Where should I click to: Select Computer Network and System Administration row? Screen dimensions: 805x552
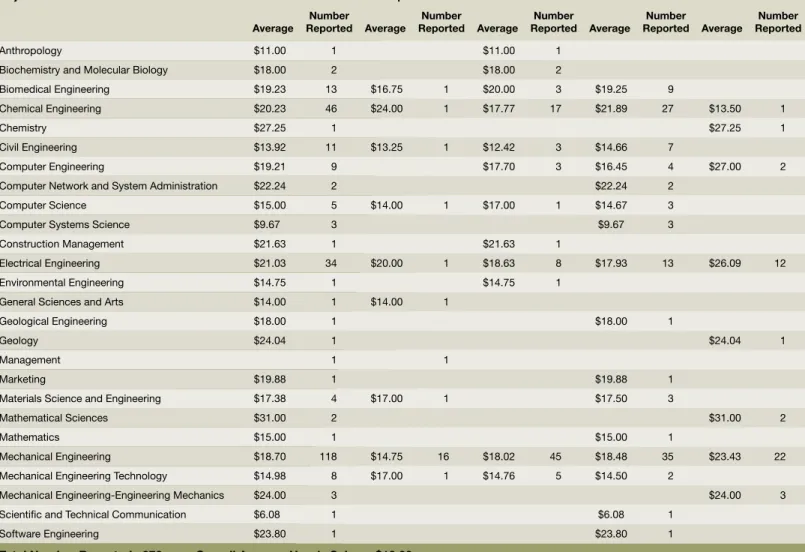point(402,186)
